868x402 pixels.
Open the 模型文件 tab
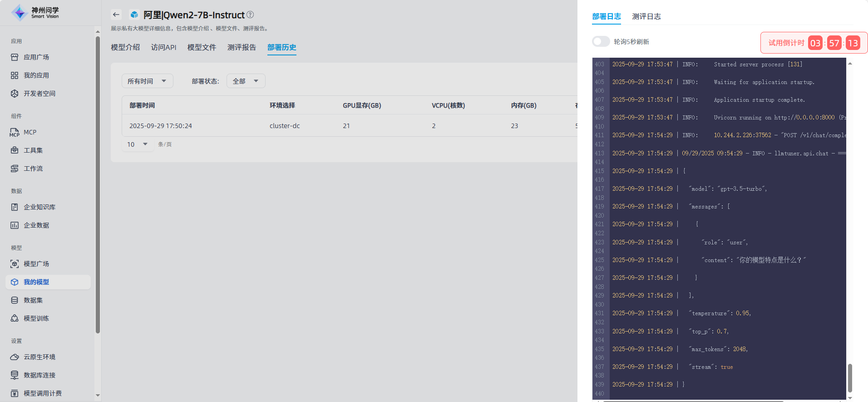click(x=202, y=47)
